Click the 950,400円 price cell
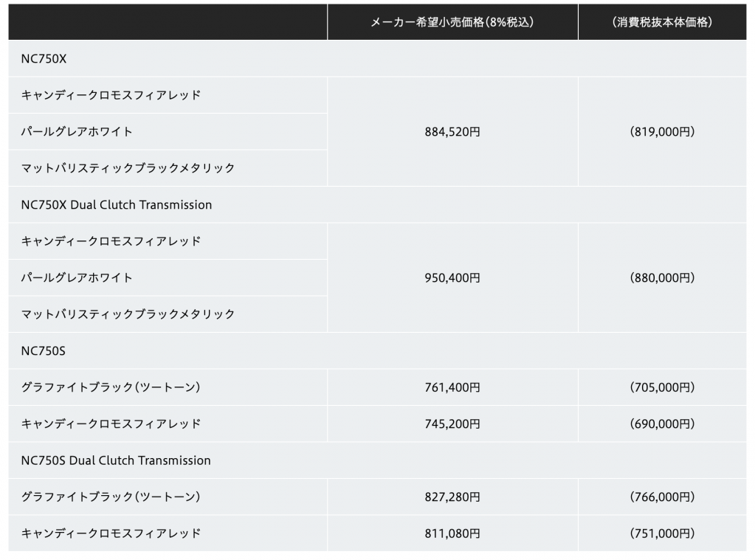The width and height of the screenshot is (755, 560). (452, 278)
